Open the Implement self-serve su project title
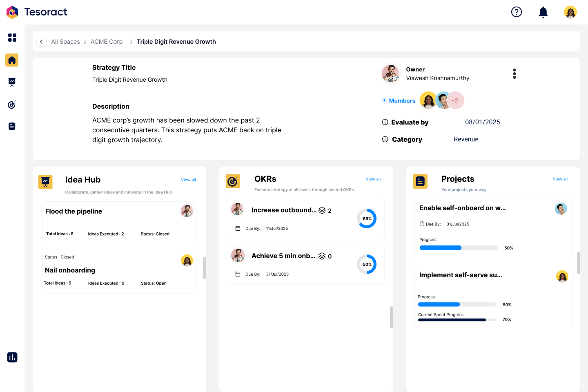This screenshot has height=392, width=588. [461, 275]
